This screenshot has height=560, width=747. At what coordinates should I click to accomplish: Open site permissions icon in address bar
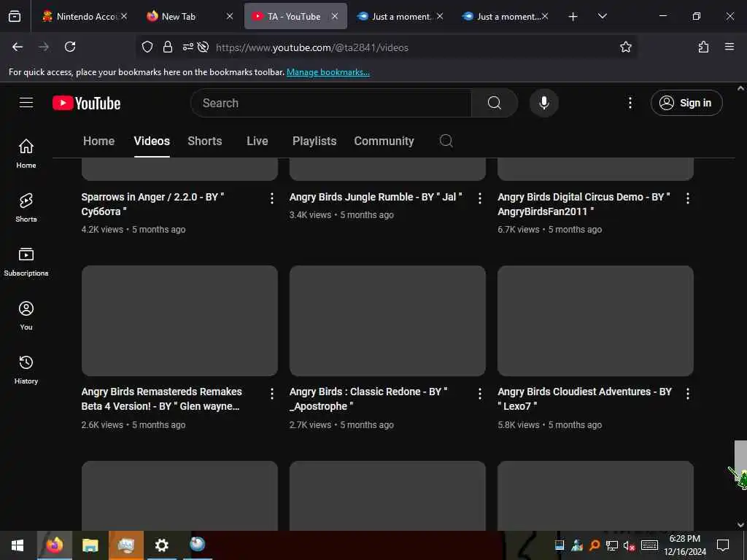[187, 47]
